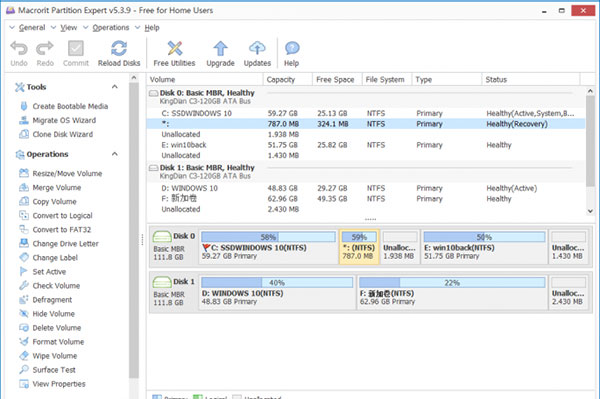Click the Upgrade arrow icon
This screenshot has height=399, width=600.
pos(220,48)
